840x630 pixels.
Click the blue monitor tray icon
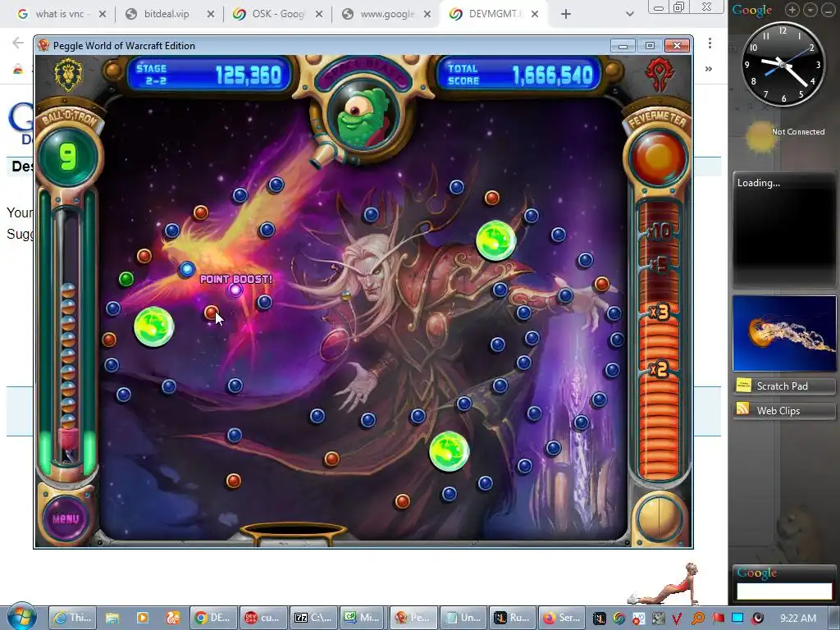pyautogui.click(x=737, y=619)
